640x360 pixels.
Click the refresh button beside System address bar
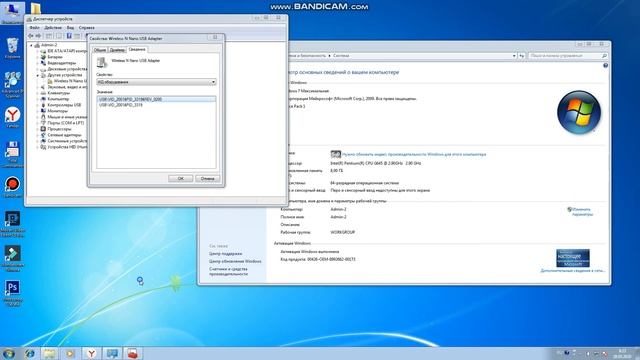coord(521,56)
